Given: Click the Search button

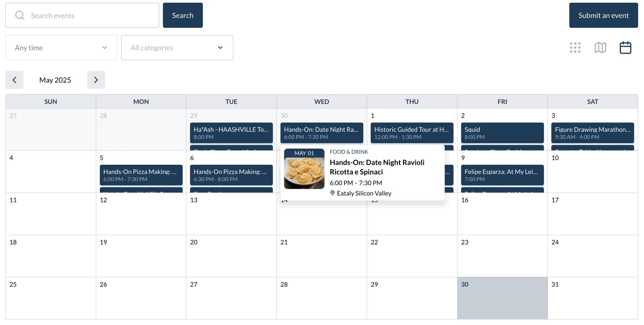Looking at the screenshot, I should 183,15.
